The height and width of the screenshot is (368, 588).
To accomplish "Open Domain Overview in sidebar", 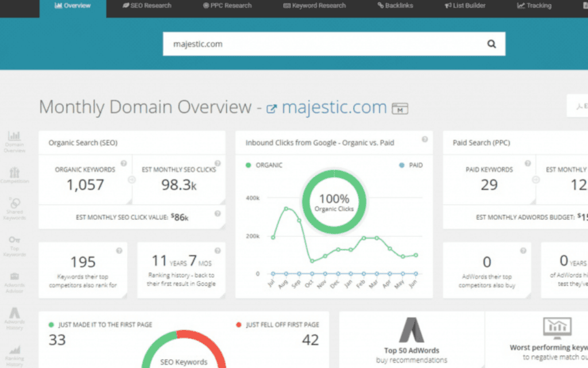I will coord(14,142).
